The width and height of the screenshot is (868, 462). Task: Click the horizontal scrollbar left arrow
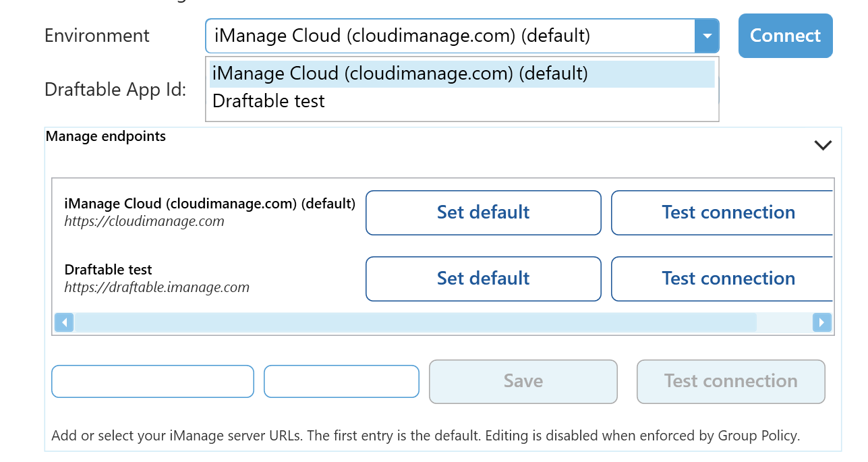[64, 322]
